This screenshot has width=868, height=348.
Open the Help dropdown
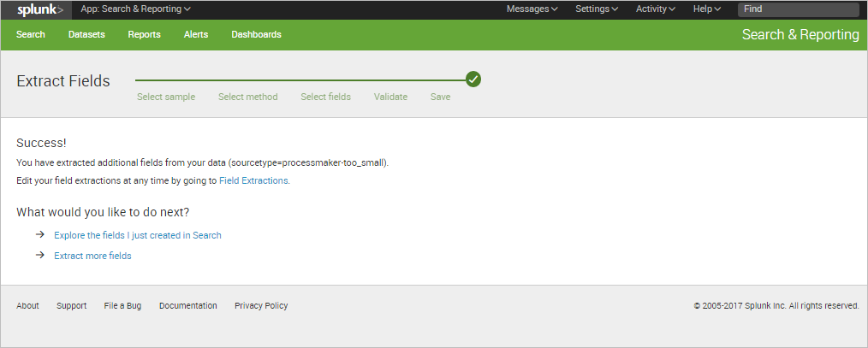click(x=706, y=9)
